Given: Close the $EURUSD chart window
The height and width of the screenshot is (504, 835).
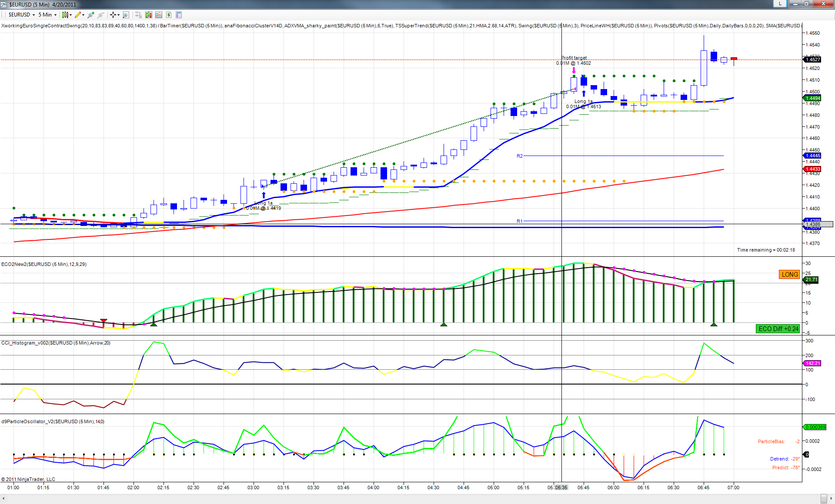Looking at the screenshot, I should click(822, 4).
